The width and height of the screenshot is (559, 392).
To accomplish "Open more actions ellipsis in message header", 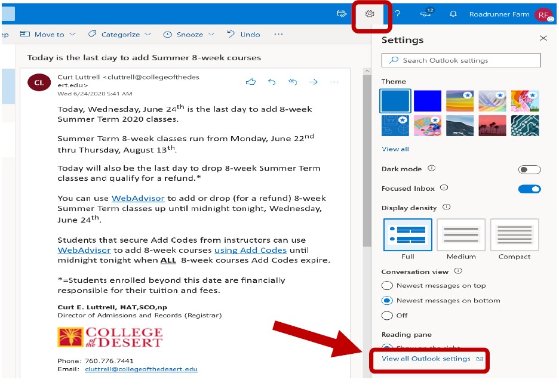I will [x=334, y=82].
